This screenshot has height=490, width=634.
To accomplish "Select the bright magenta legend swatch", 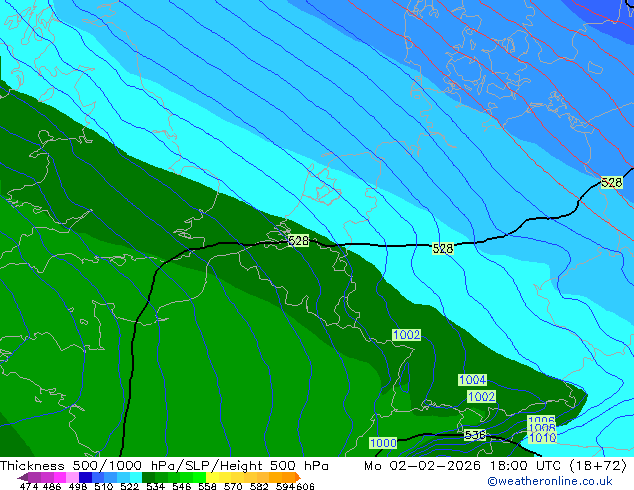I will coord(60,477).
